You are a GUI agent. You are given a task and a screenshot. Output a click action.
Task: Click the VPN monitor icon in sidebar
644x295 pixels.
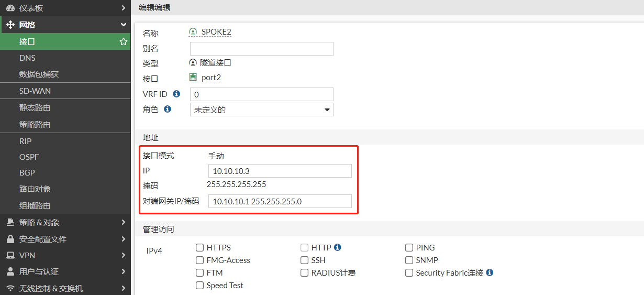tap(10, 255)
